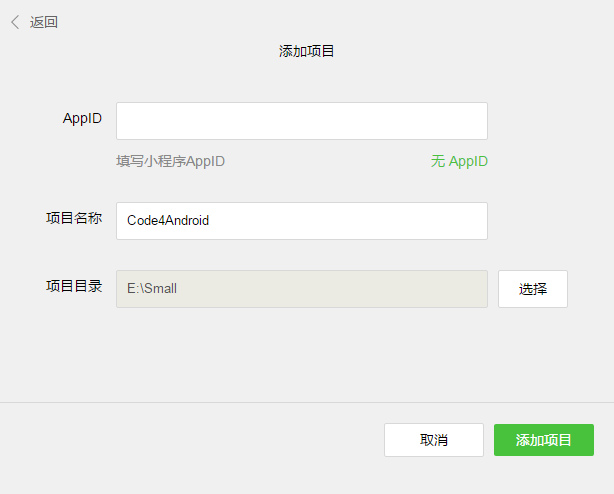Click the 无 text of 无 AppID
This screenshot has height=494, width=614.
tap(438, 161)
